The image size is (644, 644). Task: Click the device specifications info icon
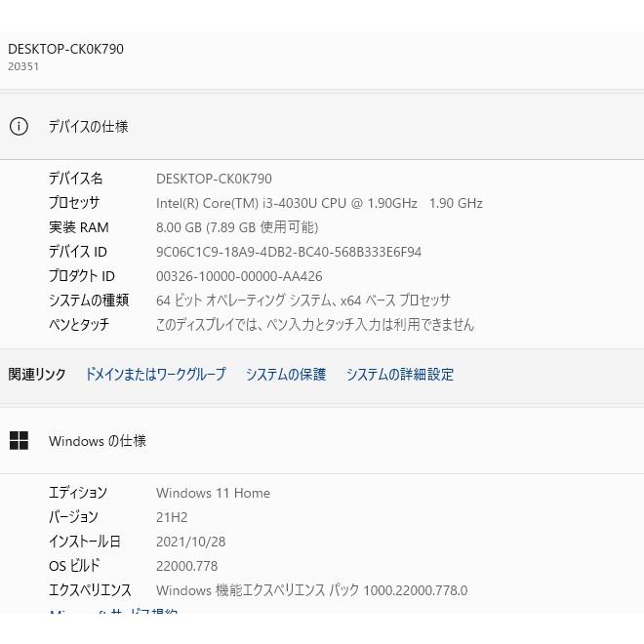pyautogui.click(x=19, y=126)
